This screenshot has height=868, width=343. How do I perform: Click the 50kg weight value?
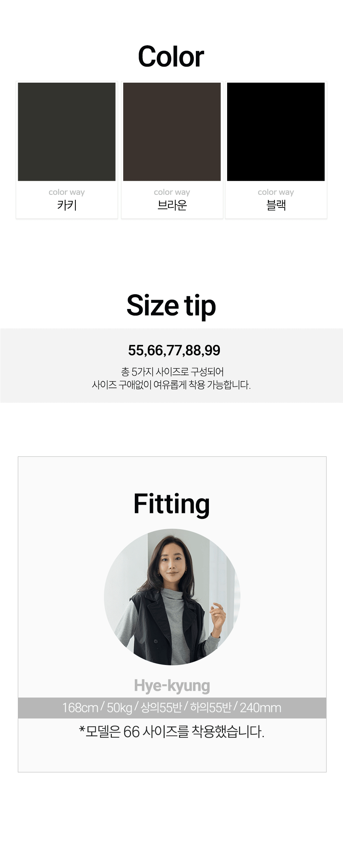[x=119, y=708]
